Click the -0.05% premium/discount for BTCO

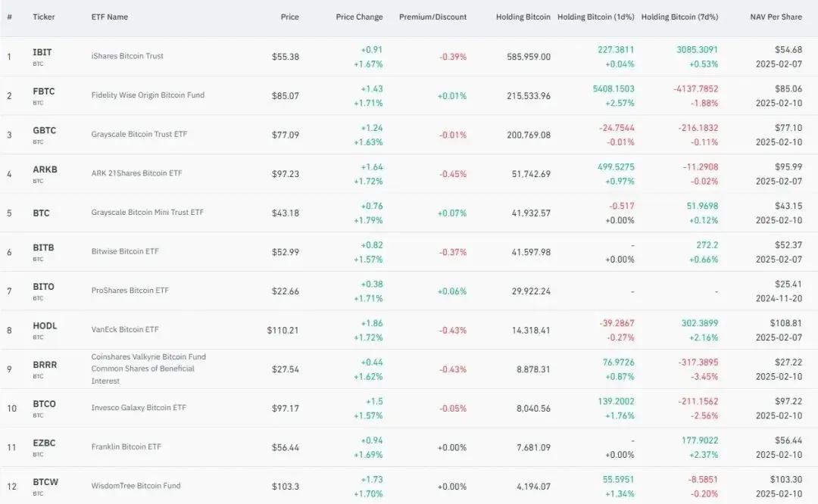452,408
